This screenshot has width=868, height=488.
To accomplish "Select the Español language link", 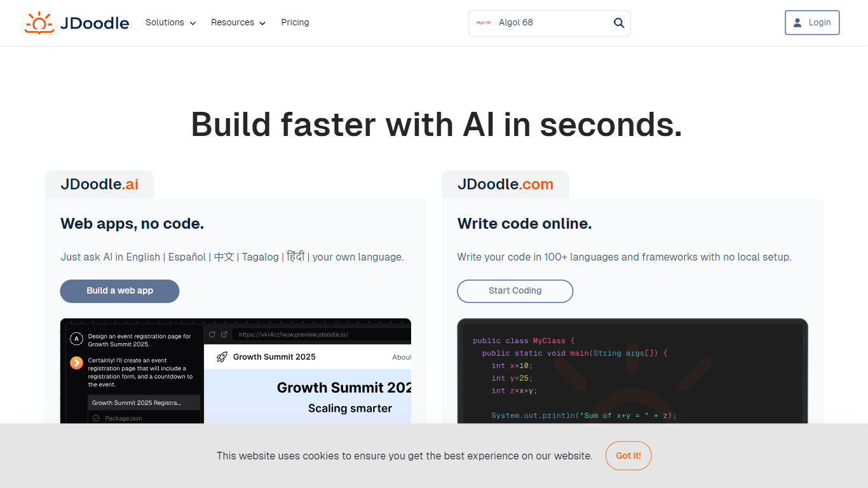I will pos(186,257).
